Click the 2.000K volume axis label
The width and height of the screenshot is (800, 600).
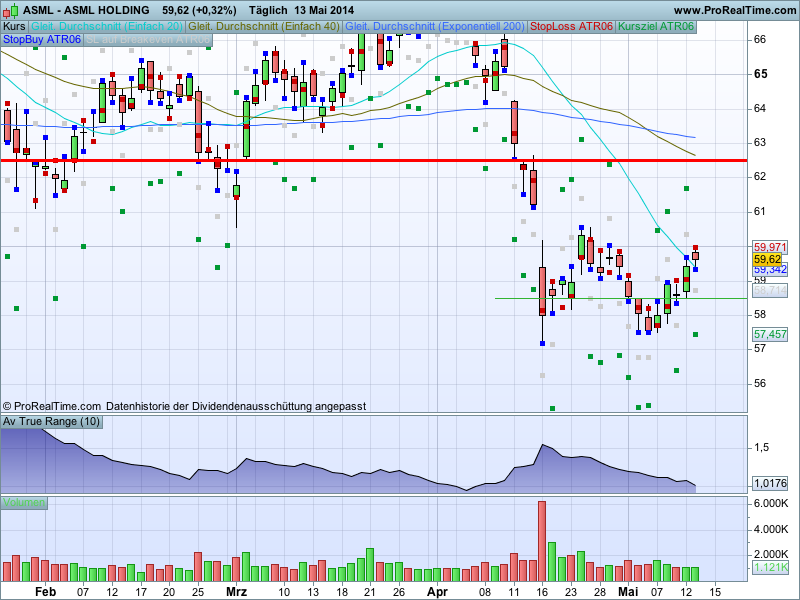point(771,554)
